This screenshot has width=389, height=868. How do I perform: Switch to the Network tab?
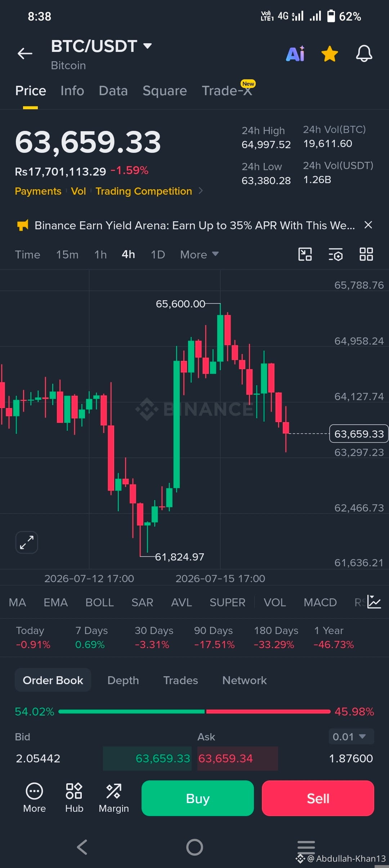pos(245,680)
